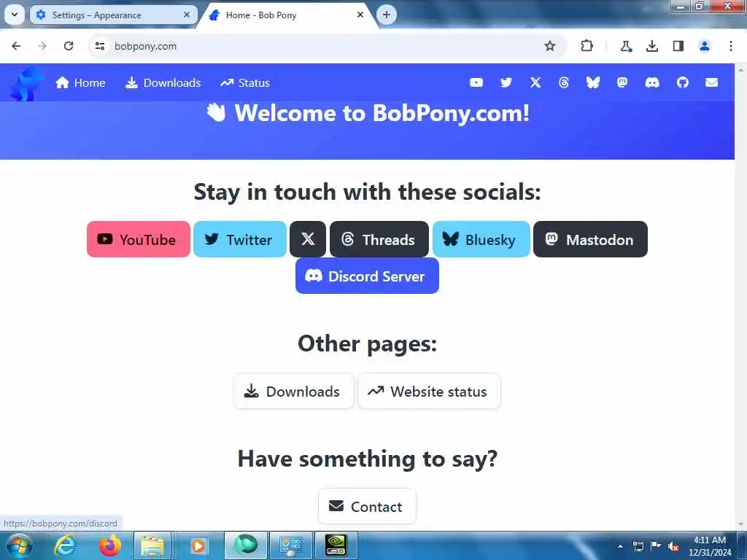Image resolution: width=747 pixels, height=560 pixels.
Task: Close the Home - Bob Pony tab
Action: coord(360,15)
